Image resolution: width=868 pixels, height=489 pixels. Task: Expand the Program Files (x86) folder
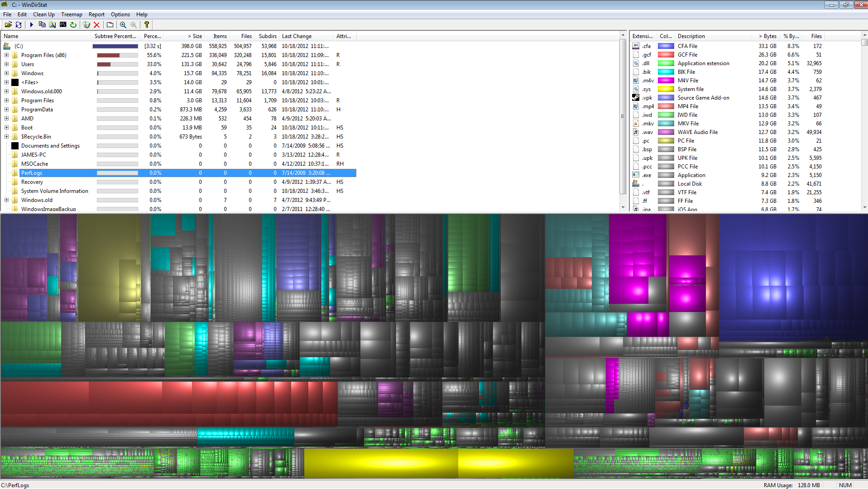pos(7,55)
